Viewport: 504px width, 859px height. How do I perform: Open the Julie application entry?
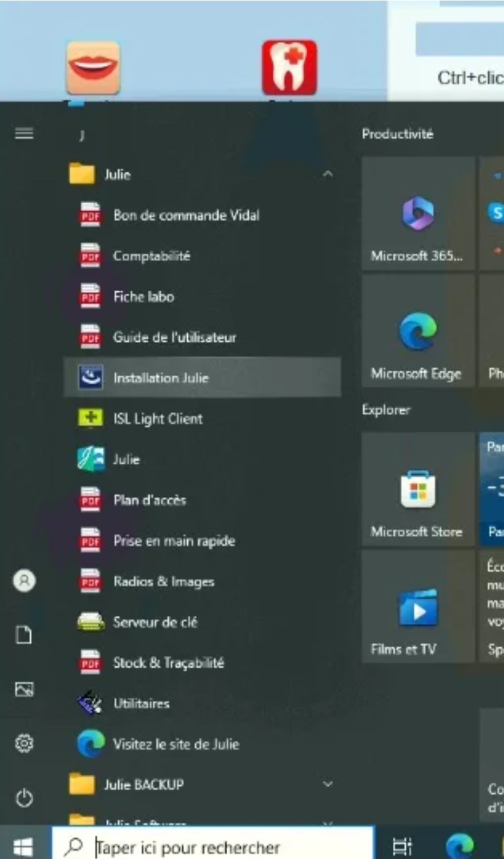click(126, 459)
